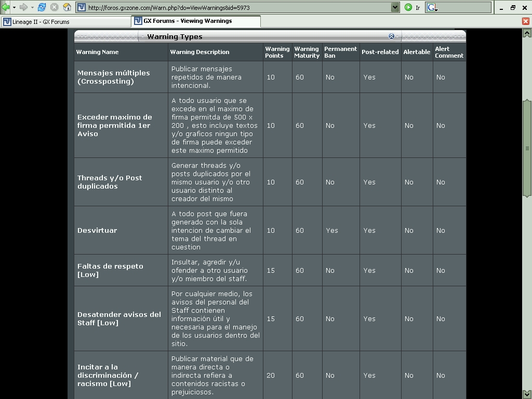Click the Alertable column header

click(417, 52)
